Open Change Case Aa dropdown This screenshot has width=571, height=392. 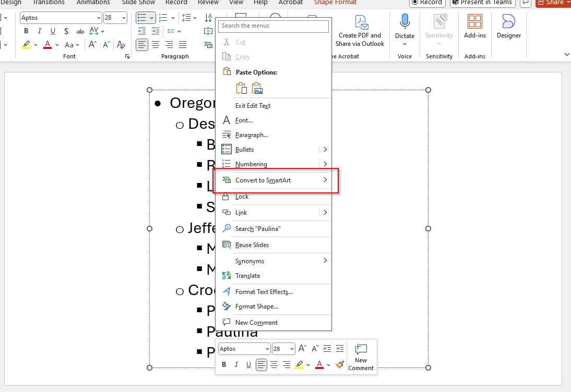(72, 45)
